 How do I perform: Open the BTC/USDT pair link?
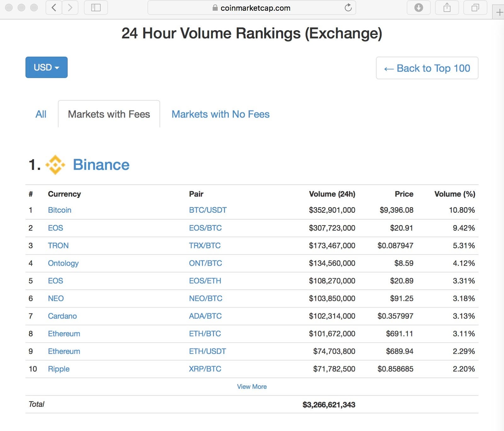208,210
